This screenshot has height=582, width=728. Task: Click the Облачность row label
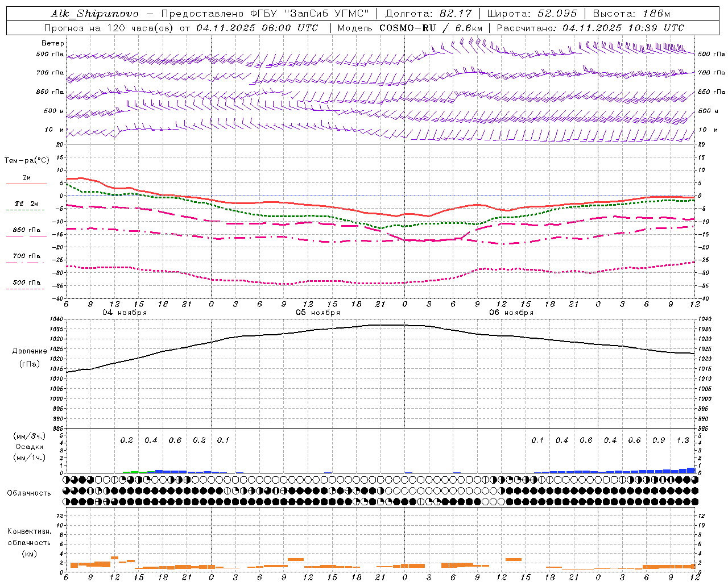pyautogui.click(x=29, y=493)
